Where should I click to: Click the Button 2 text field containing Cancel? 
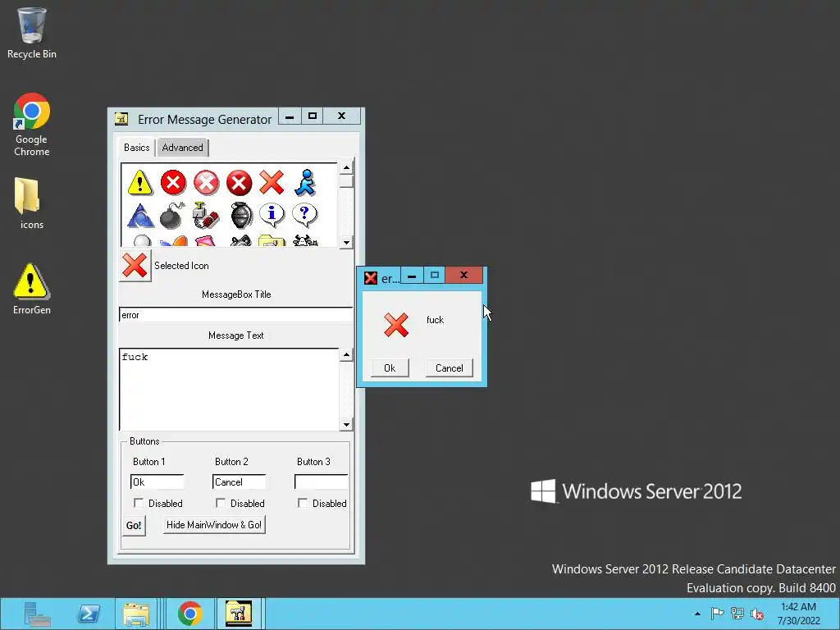(239, 482)
